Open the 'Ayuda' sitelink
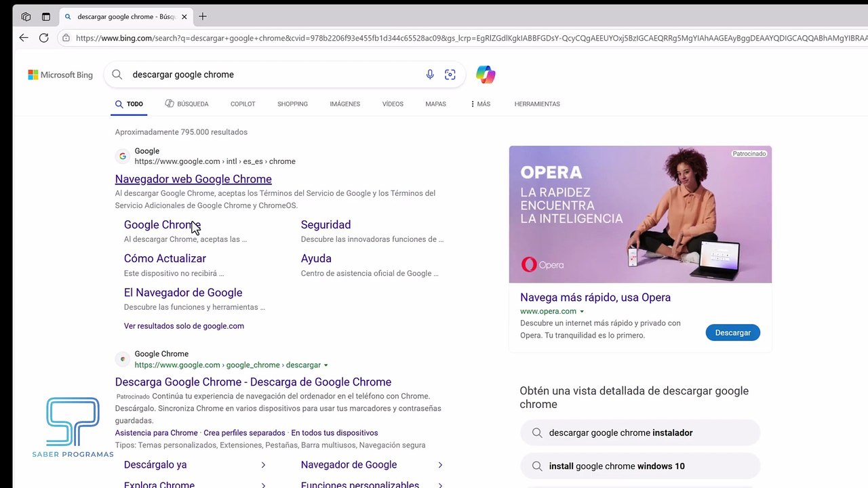The width and height of the screenshot is (868, 488). coord(316,258)
